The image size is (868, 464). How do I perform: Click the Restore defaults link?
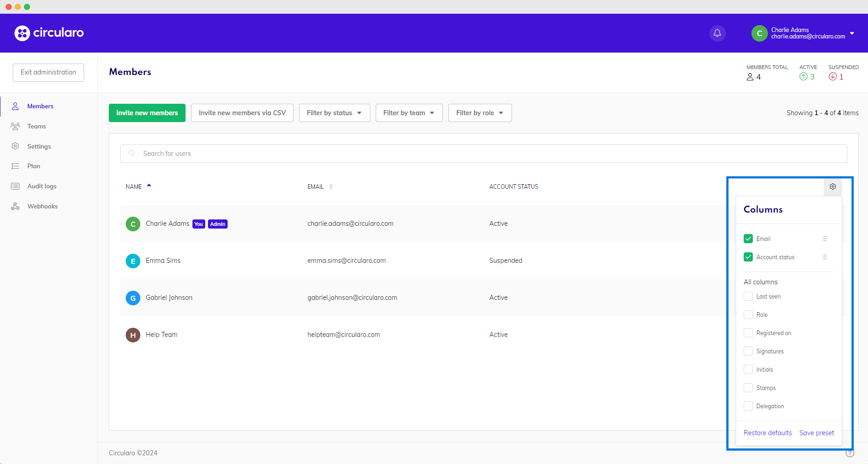click(767, 433)
